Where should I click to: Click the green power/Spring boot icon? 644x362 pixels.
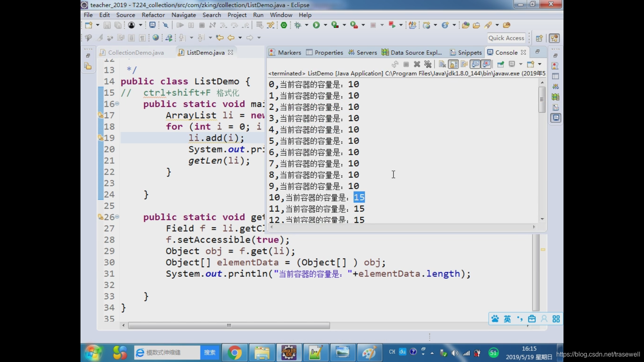[x=284, y=25]
